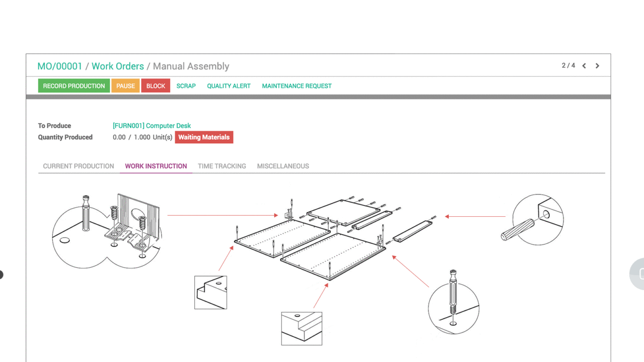Viewport: 644px width, 362px height.
Task: Go to the previous work order arrow
Action: click(584, 66)
